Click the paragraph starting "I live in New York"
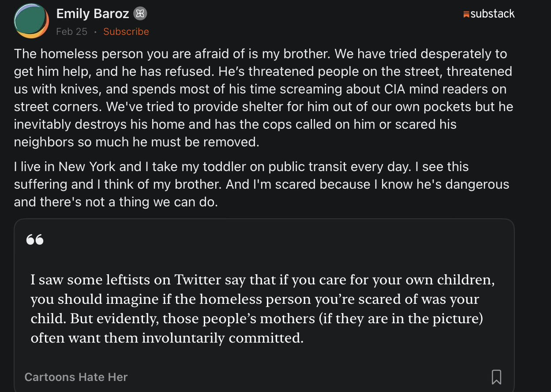 (x=261, y=184)
